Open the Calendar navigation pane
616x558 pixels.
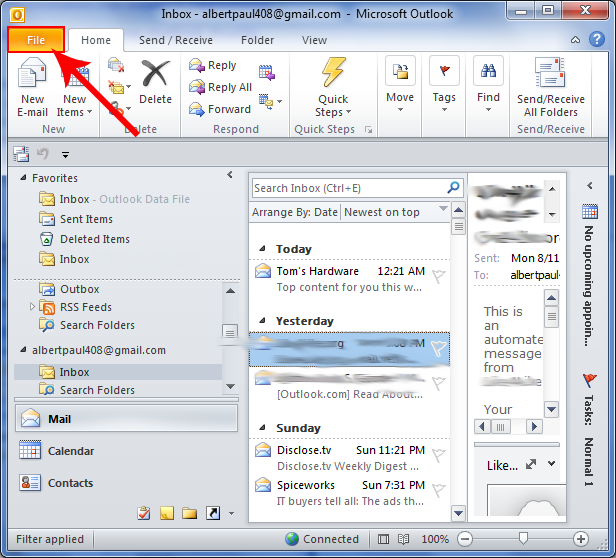point(70,451)
